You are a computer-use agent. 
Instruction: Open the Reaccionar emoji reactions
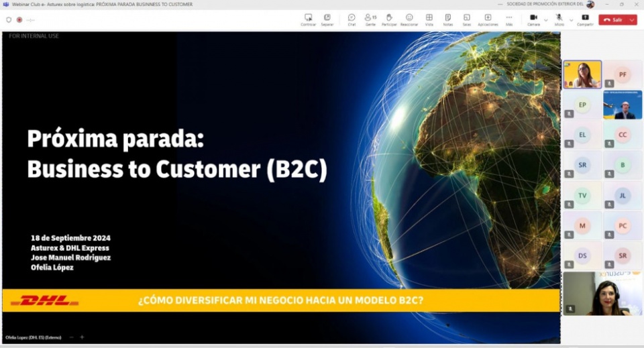(x=409, y=17)
